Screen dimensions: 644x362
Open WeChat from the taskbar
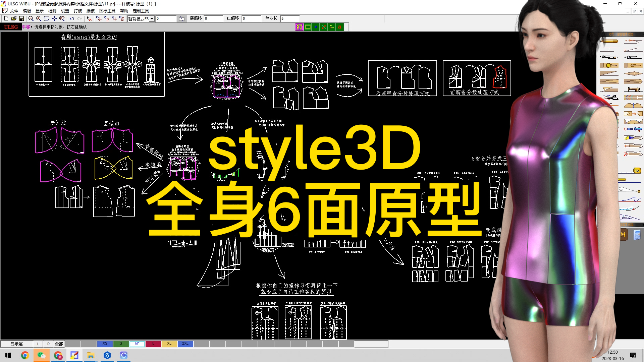pyautogui.click(x=41, y=355)
